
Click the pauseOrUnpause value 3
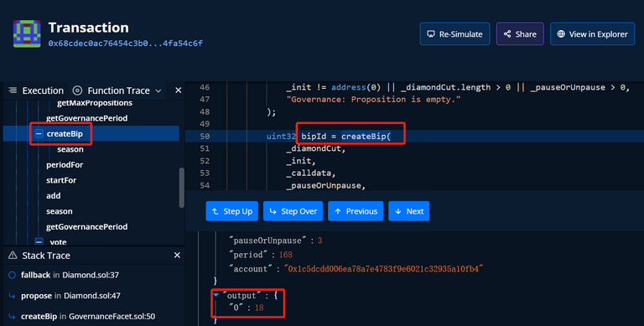[320, 241]
